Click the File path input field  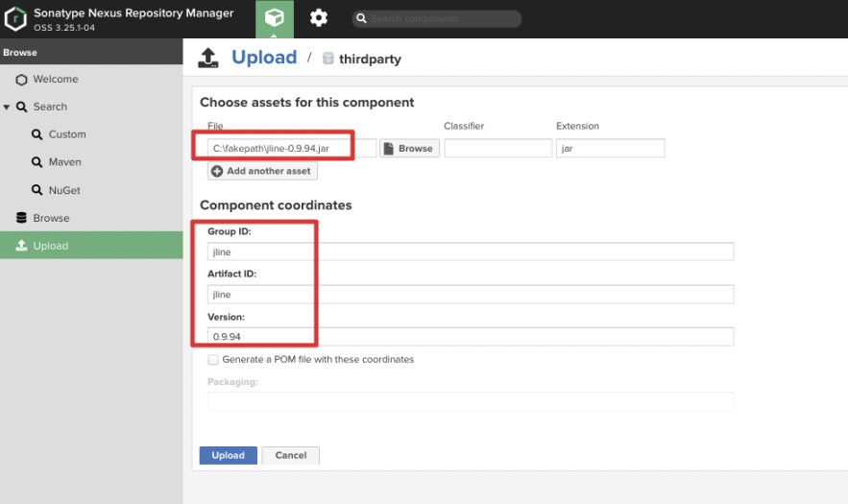coord(292,148)
